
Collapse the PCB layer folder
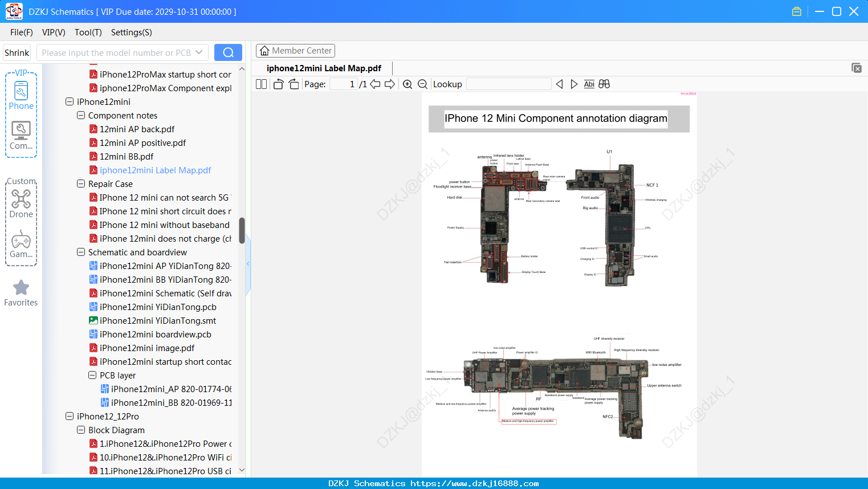(x=92, y=375)
